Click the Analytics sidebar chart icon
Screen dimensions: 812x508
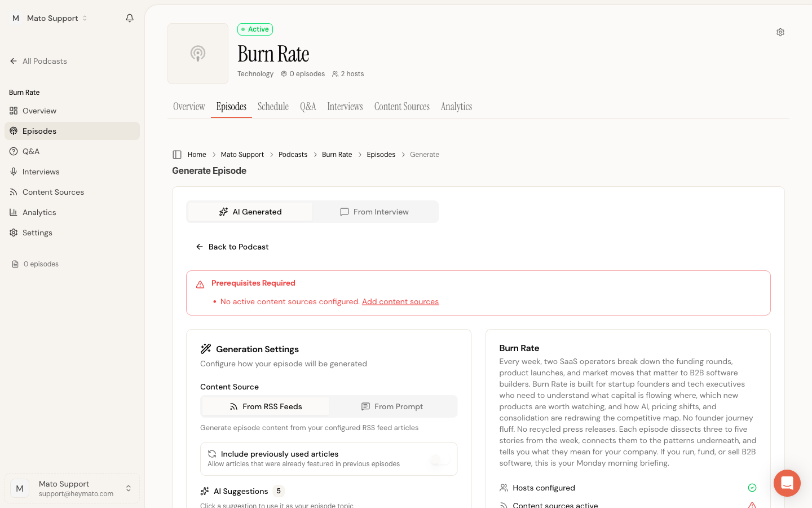[x=14, y=212]
